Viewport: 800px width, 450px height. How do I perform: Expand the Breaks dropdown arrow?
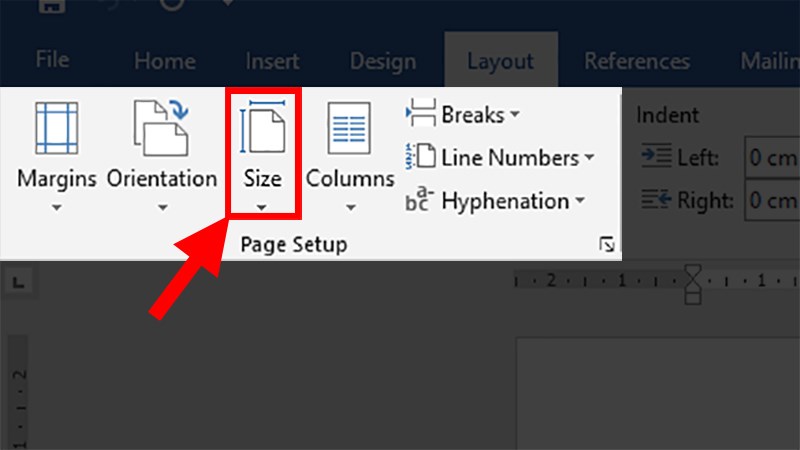(514, 115)
